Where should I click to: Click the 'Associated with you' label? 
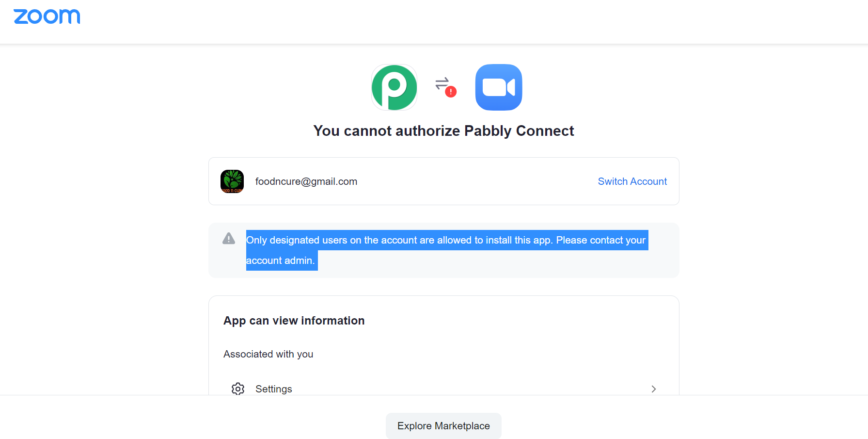click(268, 354)
